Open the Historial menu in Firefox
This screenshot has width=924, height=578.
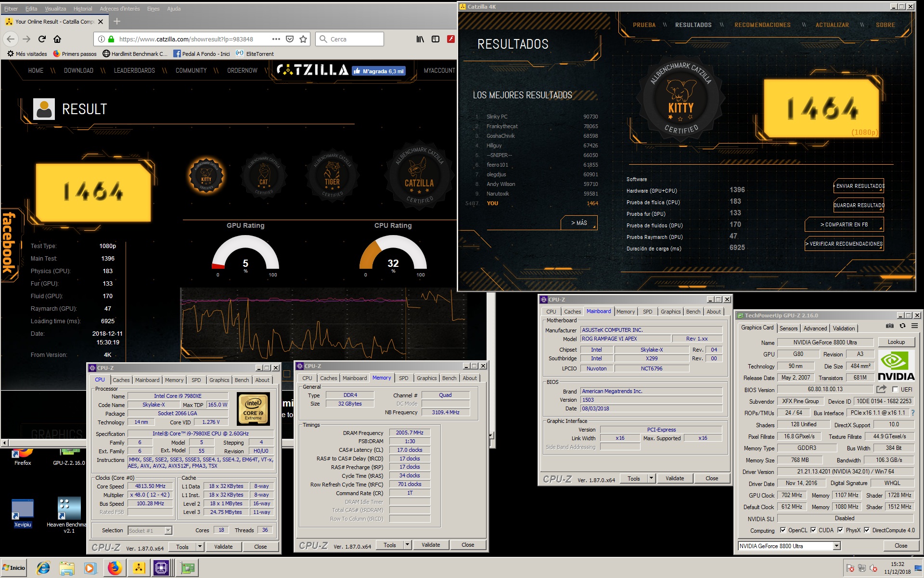pos(82,9)
